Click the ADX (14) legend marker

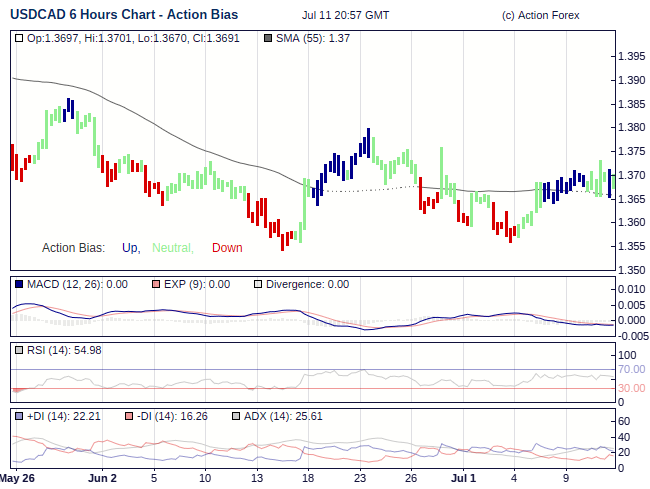coord(236,416)
